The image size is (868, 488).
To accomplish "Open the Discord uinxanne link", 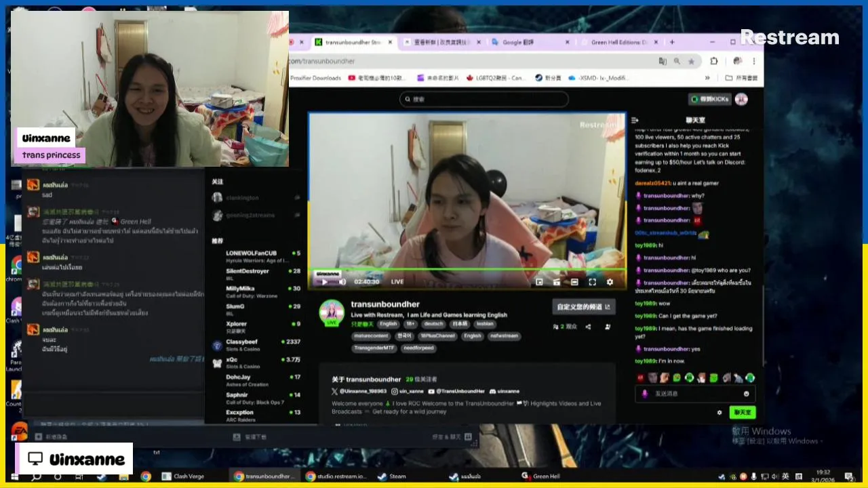I will pos(503,391).
